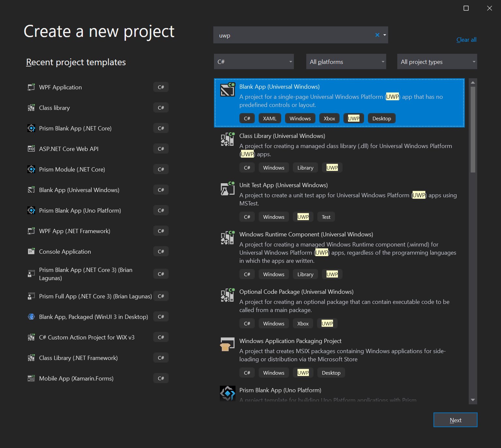Click the ASP.NET Core Web API icon
Viewport: 501px width, 448px height.
[31, 149]
